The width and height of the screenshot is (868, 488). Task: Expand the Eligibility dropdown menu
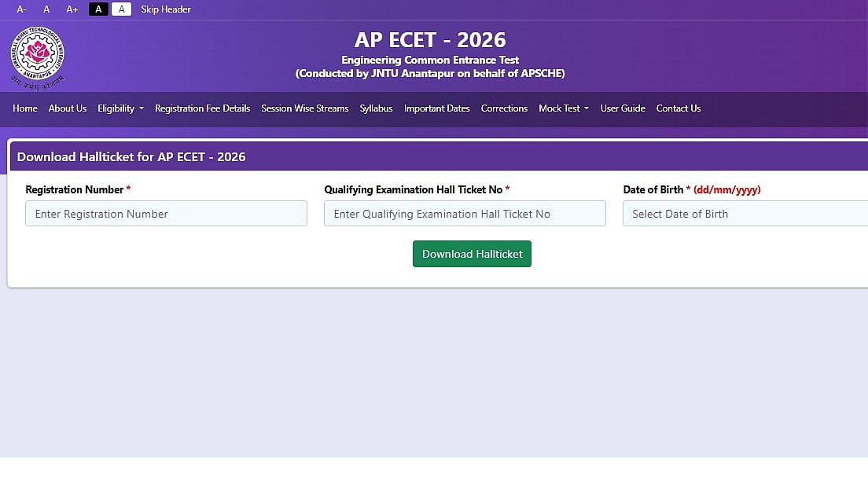[120, 108]
